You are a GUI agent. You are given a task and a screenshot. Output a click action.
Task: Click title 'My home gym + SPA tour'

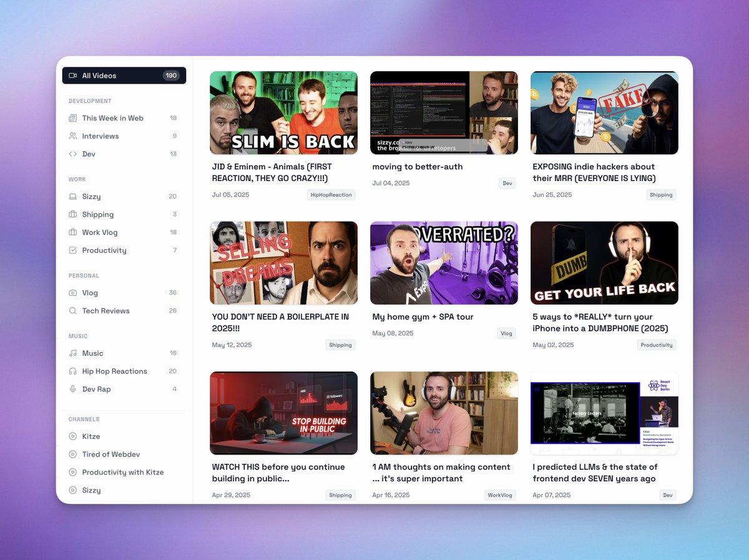click(x=423, y=317)
